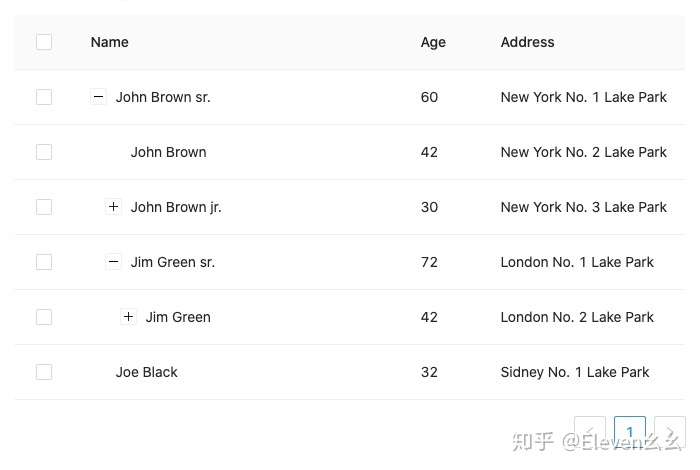Image resolution: width=700 pixels, height=470 pixels.
Task: Tick the John Brown jr. row checkbox
Action: point(44,207)
